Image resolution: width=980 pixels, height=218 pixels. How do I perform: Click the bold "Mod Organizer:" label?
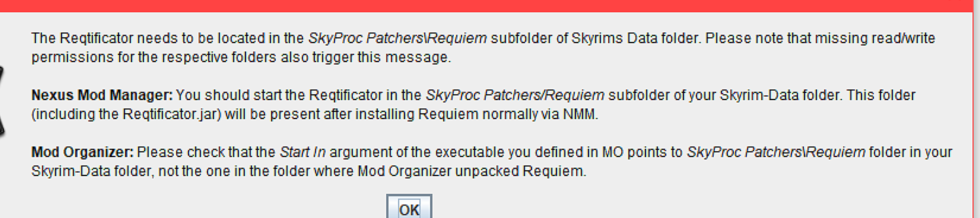tap(82, 152)
